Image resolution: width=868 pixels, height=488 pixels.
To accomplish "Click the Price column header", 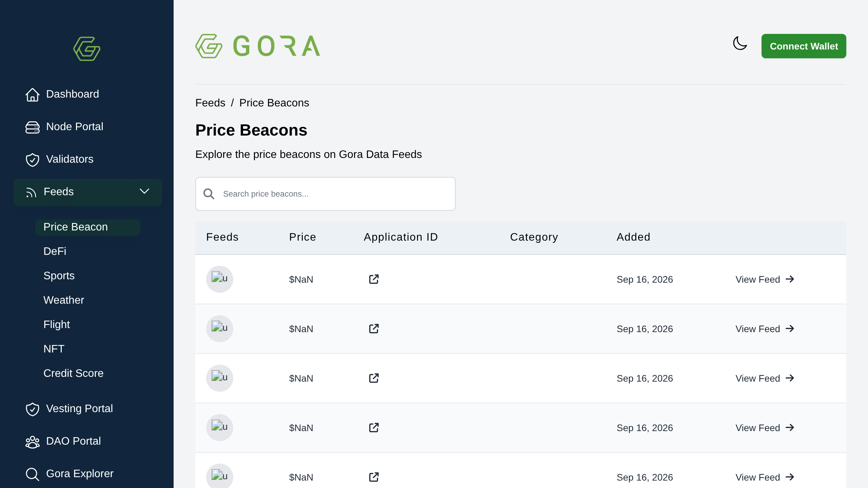I will tap(302, 237).
